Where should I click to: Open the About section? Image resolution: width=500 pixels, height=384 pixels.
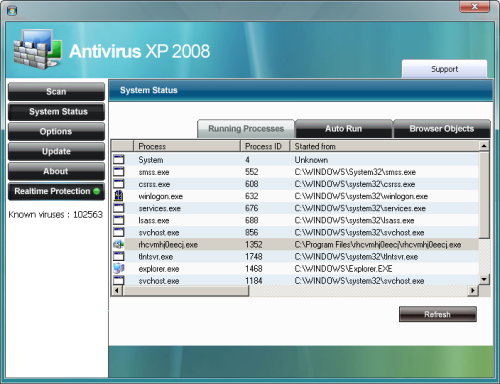(56, 171)
